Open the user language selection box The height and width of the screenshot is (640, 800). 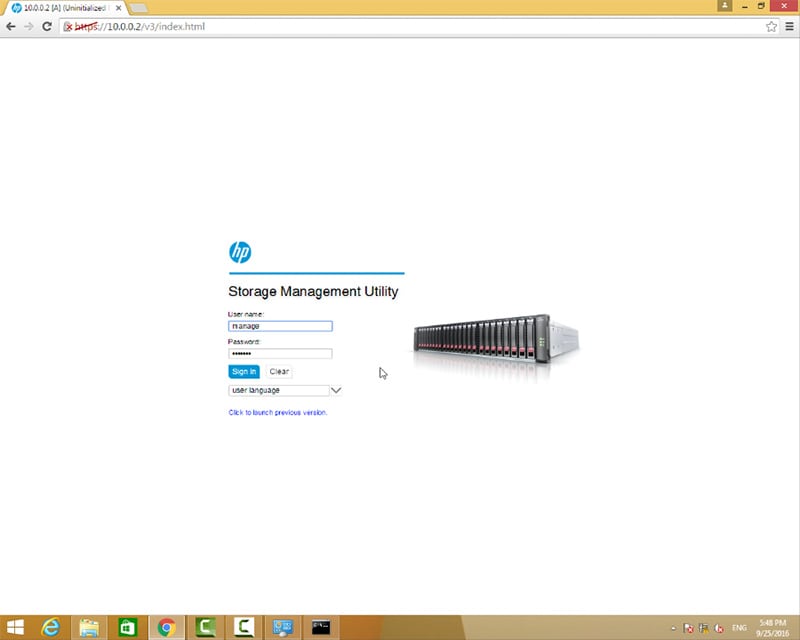click(278, 390)
